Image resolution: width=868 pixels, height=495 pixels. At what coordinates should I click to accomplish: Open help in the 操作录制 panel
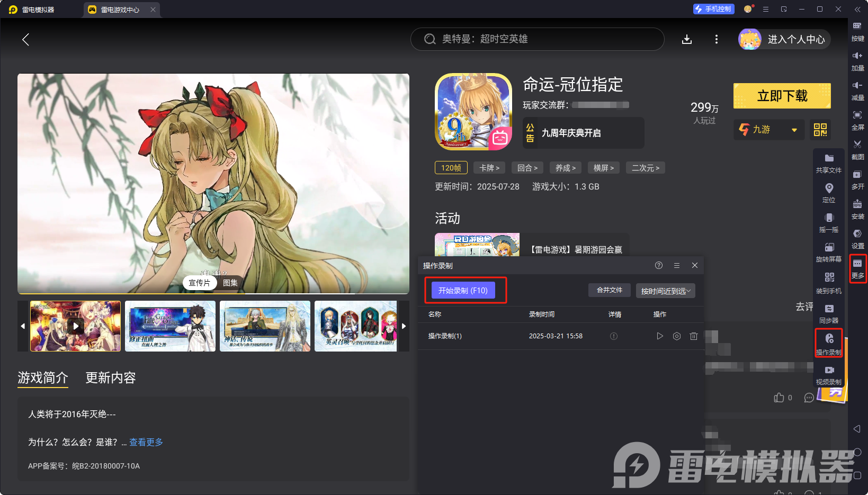pos(659,265)
